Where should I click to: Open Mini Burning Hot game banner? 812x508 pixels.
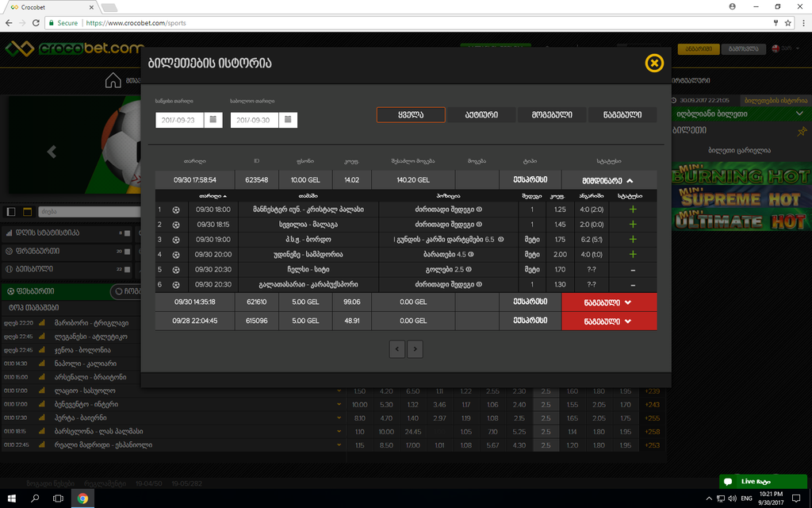pyautogui.click(x=741, y=174)
